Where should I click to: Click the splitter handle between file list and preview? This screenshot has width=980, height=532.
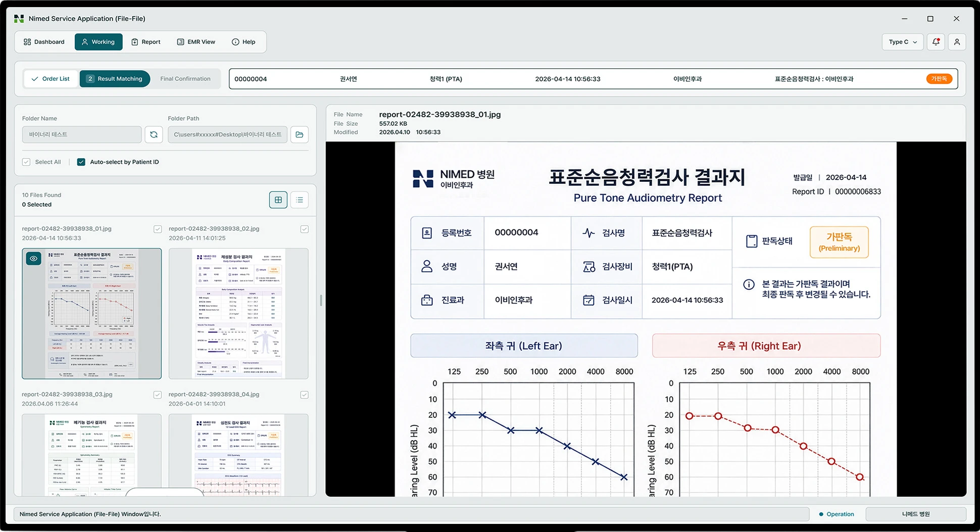coord(321,301)
